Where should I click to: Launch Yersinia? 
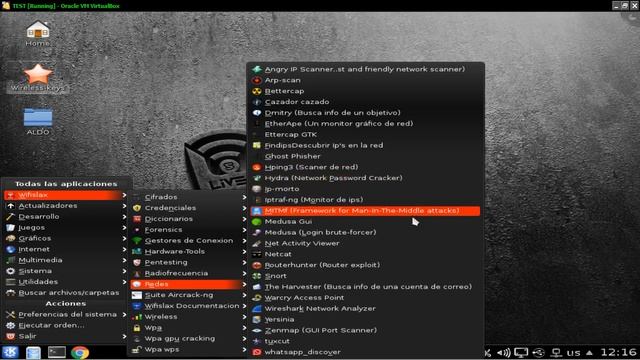[x=365, y=320]
